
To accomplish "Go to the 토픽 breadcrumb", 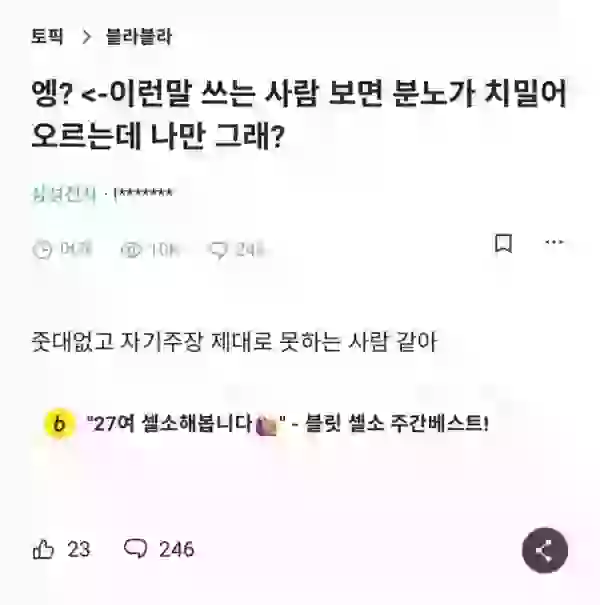I will point(47,37).
